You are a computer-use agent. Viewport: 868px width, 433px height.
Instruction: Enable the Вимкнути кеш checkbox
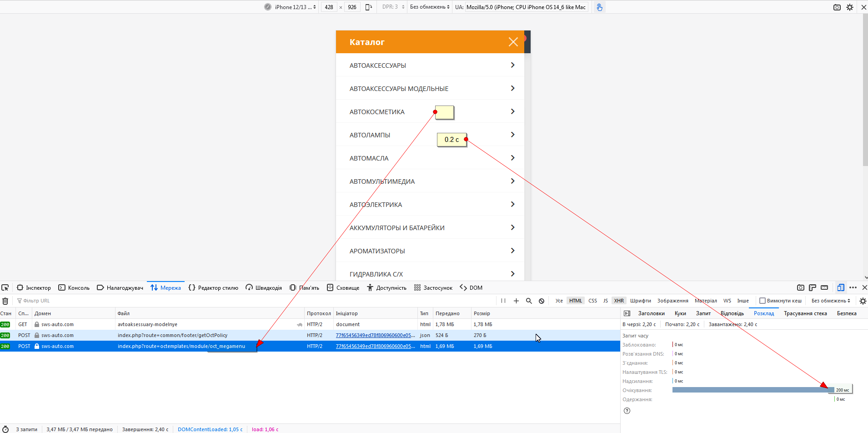pyautogui.click(x=763, y=301)
